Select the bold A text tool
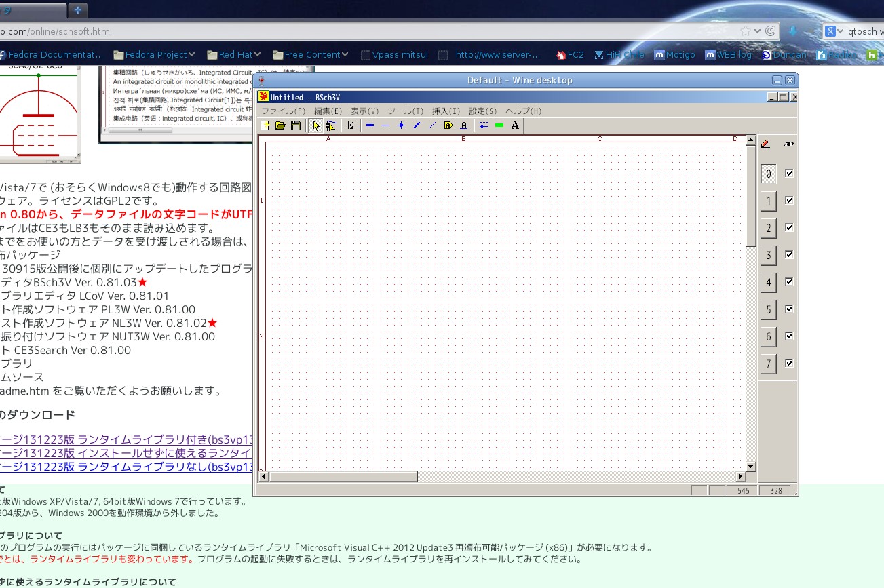Viewport: 884px width, 588px height. 514,125
